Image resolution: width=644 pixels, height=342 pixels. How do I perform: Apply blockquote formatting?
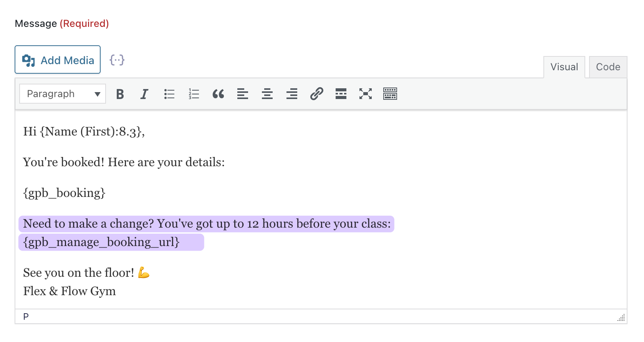218,94
